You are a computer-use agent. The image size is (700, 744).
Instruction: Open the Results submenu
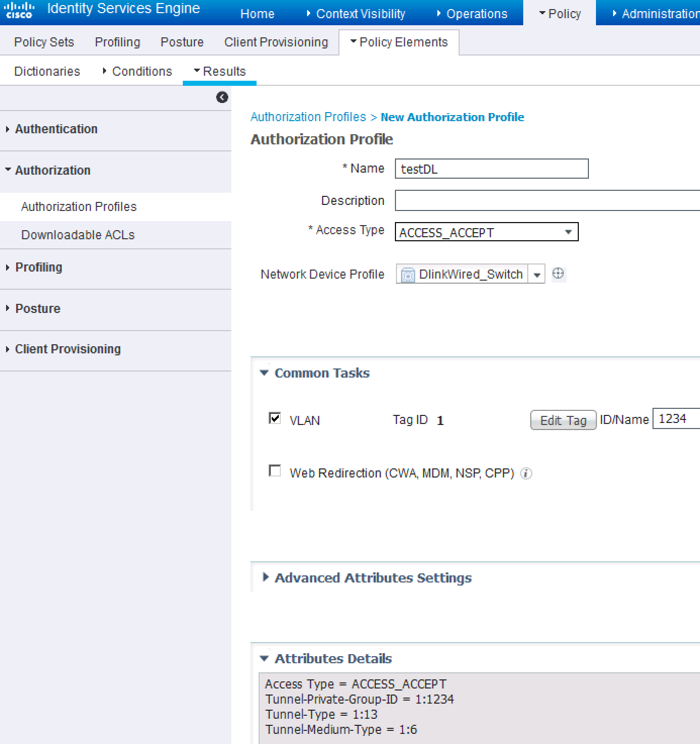(x=220, y=71)
